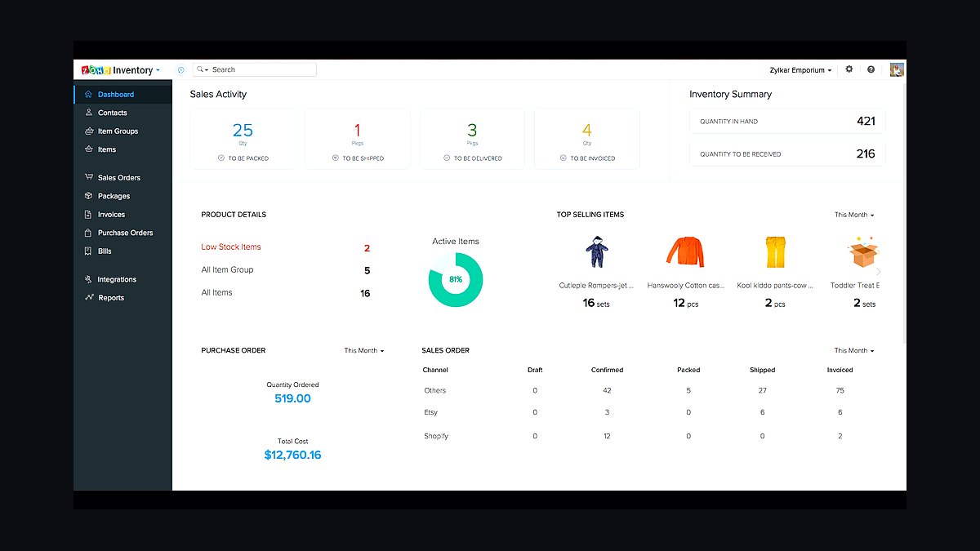Show next top selling items arrow

point(878,271)
